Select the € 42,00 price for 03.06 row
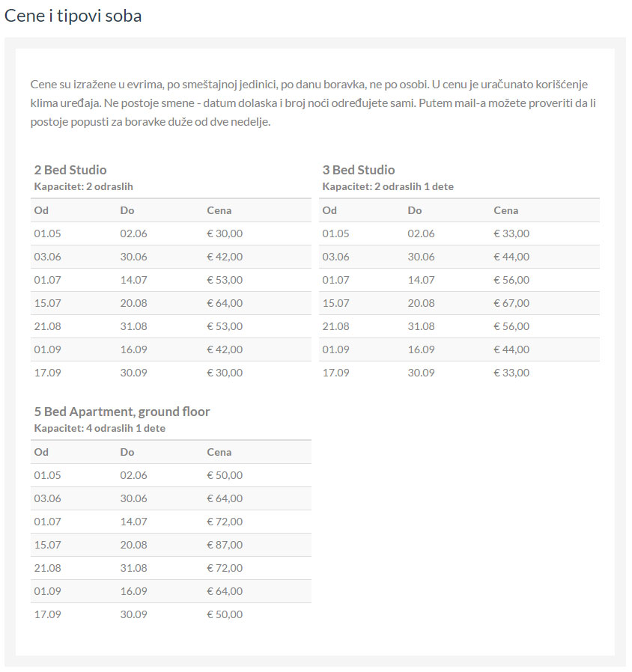Viewport: 632px width, 672px height. [x=225, y=257]
